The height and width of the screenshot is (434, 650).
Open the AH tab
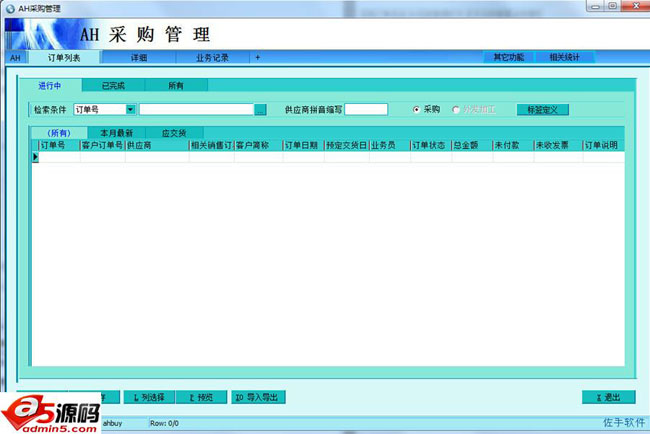pyautogui.click(x=15, y=58)
